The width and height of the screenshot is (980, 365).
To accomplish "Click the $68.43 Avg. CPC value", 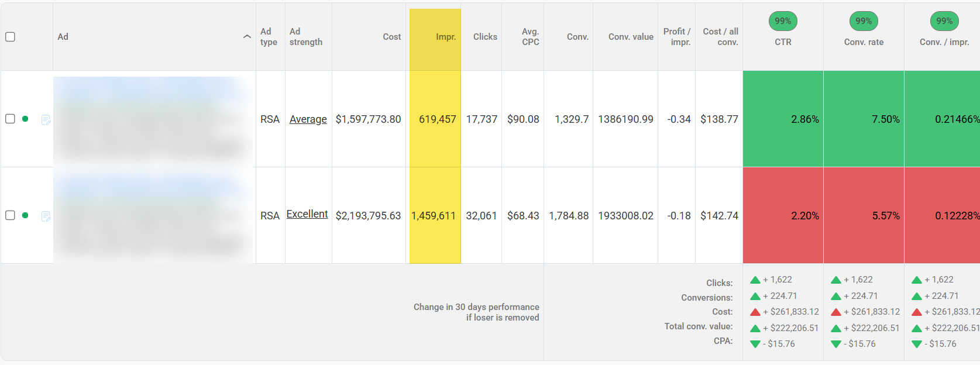I will click(x=523, y=216).
